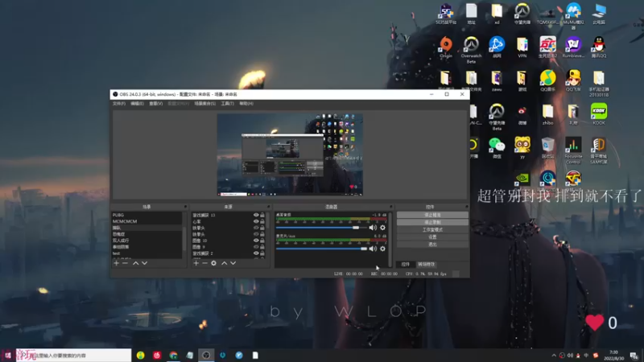Move selected scene up

(x=135, y=263)
